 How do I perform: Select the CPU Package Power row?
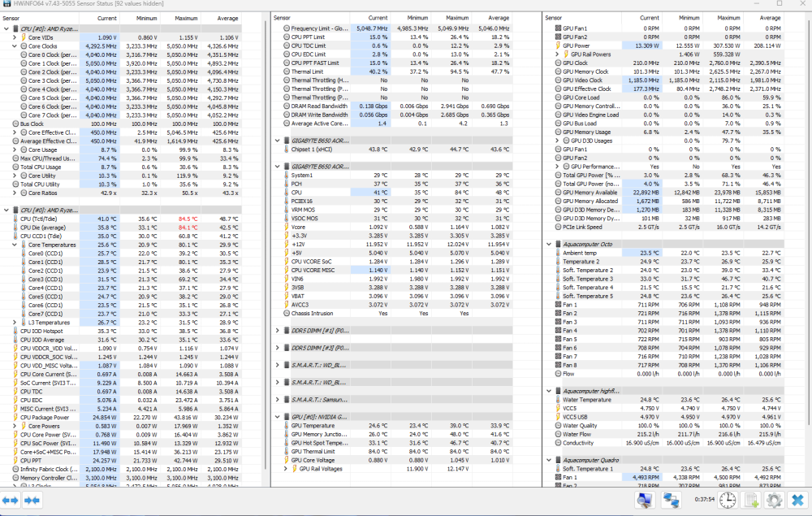point(48,418)
